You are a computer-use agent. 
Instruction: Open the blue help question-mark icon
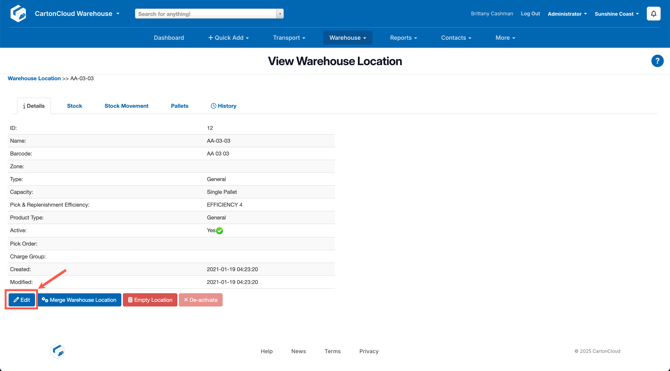[x=657, y=61]
